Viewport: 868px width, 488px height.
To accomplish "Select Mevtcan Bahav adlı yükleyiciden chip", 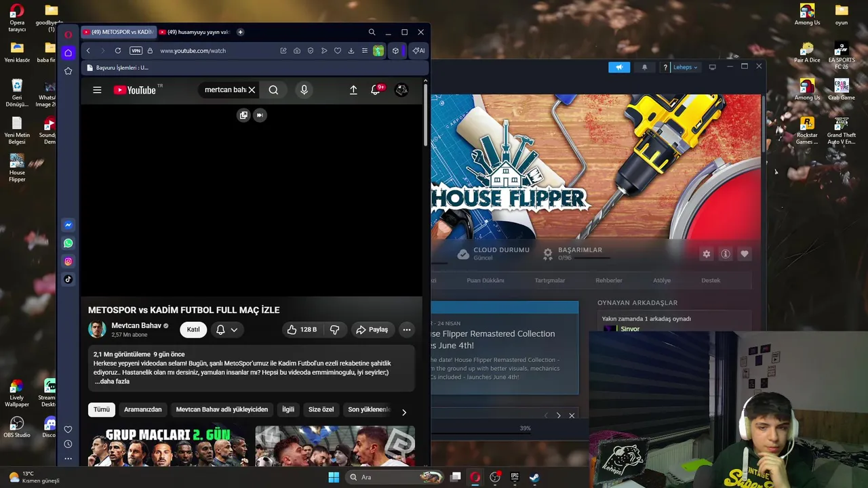I will 222,409.
